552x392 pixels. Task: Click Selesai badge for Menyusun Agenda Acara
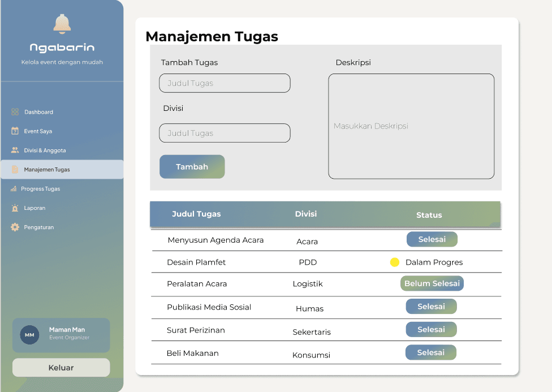click(432, 239)
